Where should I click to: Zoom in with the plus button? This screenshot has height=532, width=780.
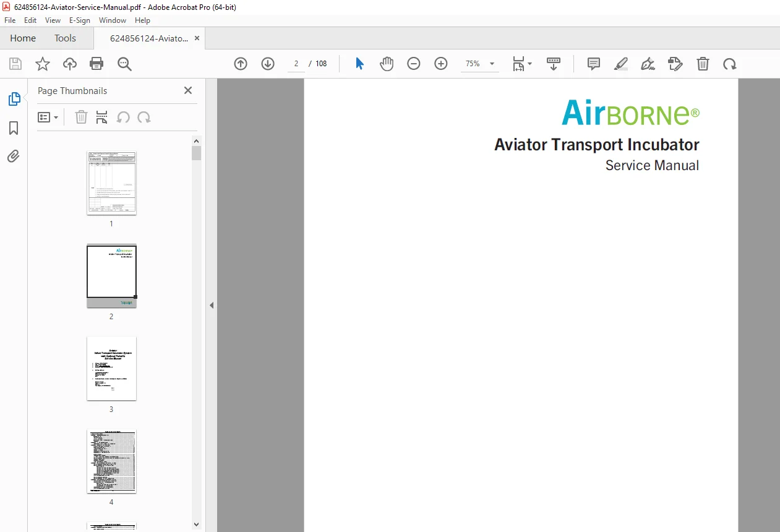tap(441, 64)
